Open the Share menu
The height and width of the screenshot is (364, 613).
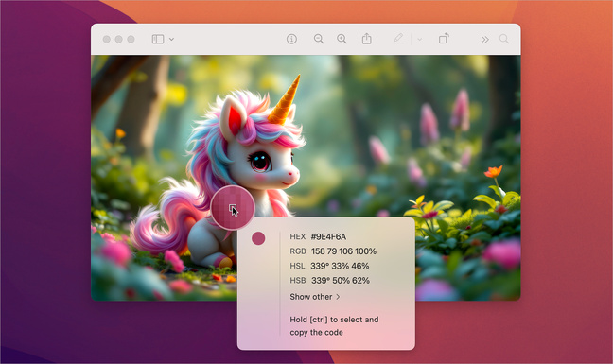click(367, 39)
